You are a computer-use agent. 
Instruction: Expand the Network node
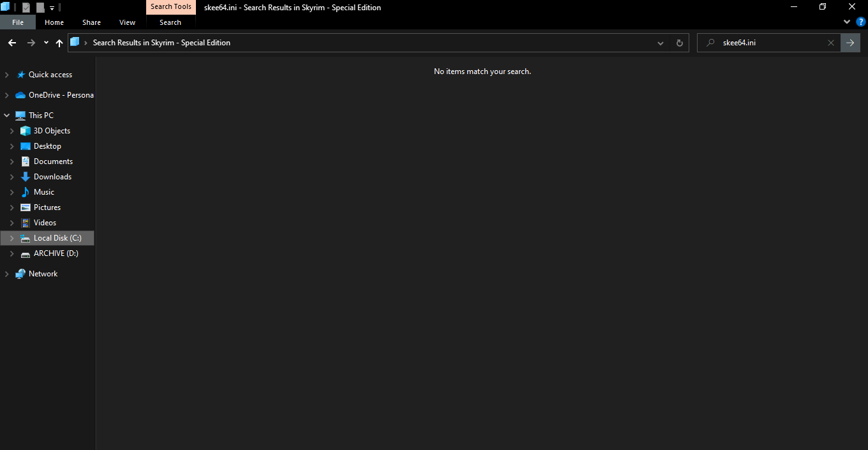pyautogui.click(x=6, y=274)
